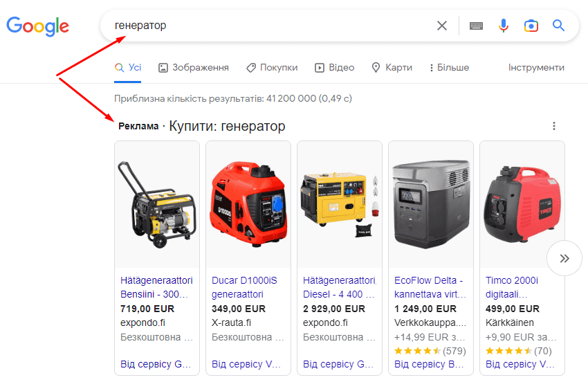Click the Реклама label
This screenshot has height=382, width=588.
(x=138, y=126)
